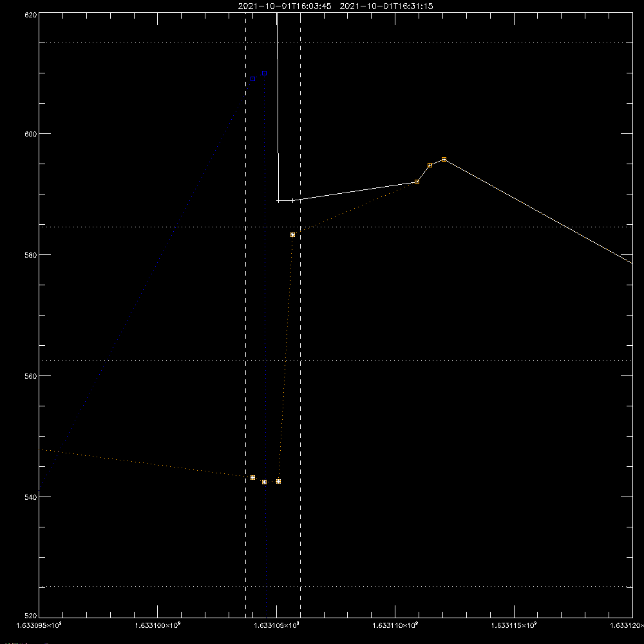
Task: Click the y-axis label 620
Action: (x=31, y=15)
